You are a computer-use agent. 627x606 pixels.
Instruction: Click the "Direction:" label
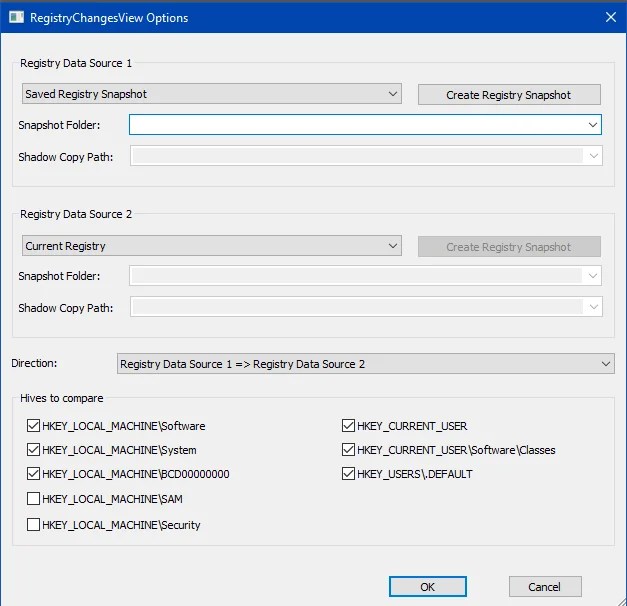click(34, 363)
